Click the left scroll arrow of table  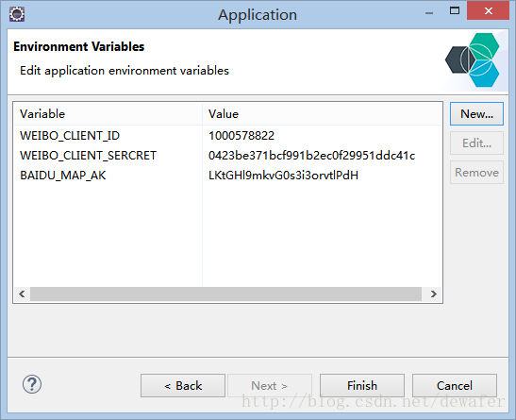[22, 294]
